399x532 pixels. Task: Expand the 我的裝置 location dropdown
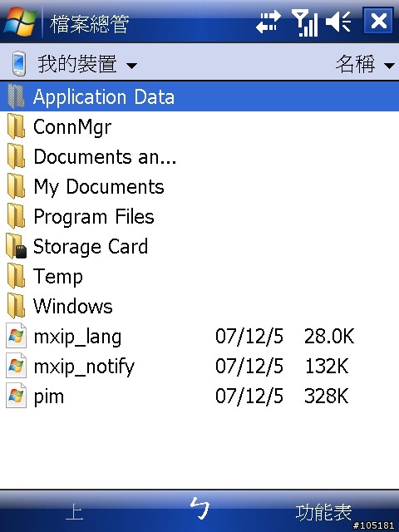[x=87, y=64]
